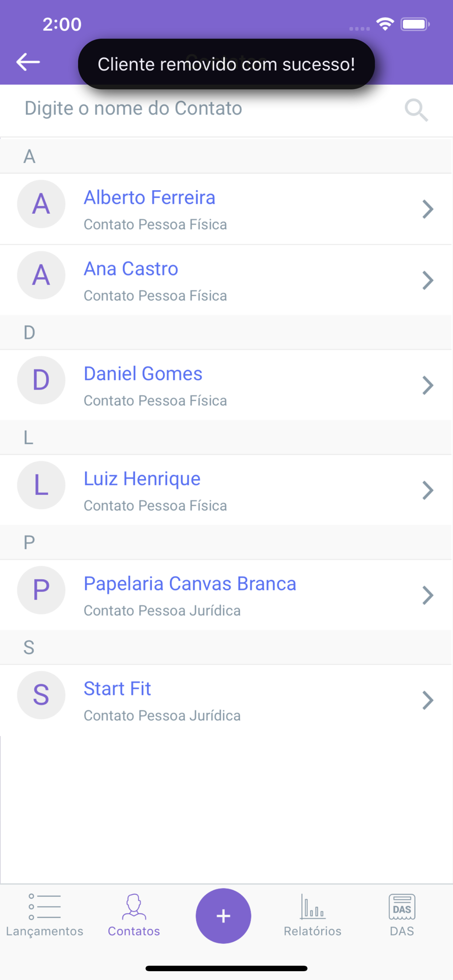
Task: Switch to the Relatórios tab
Action: (x=312, y=915)
